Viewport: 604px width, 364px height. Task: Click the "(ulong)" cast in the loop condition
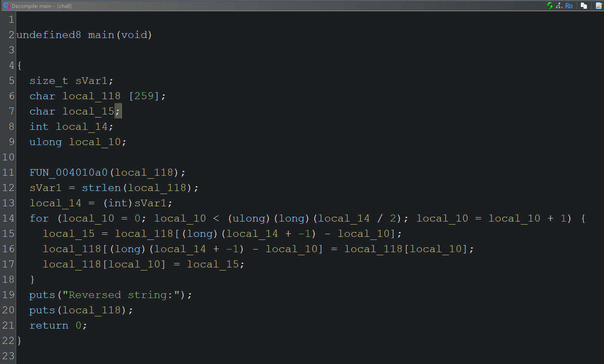pos(250,218)
